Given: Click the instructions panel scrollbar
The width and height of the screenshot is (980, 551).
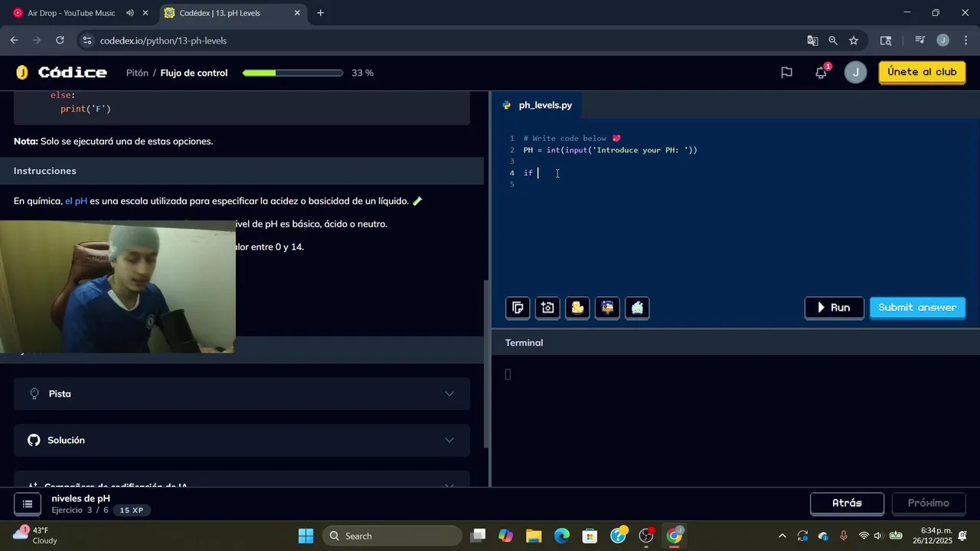Looking at the screenshot, I should pyautogui.click(x=487, y=364).
